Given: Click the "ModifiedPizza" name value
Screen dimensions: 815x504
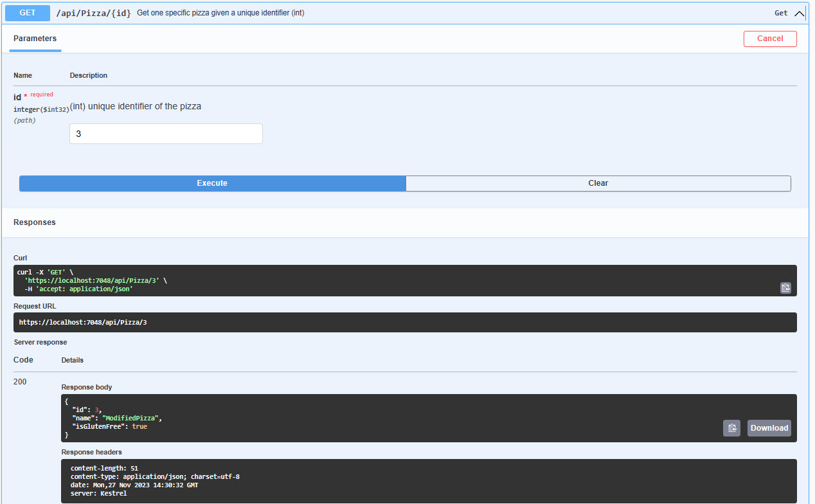Looking at the screenshot, I should (x=131, y=418).
